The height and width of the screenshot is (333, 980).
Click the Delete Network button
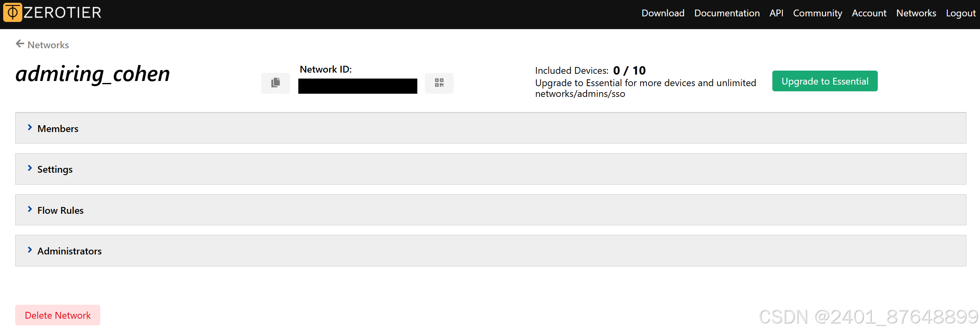58,315
